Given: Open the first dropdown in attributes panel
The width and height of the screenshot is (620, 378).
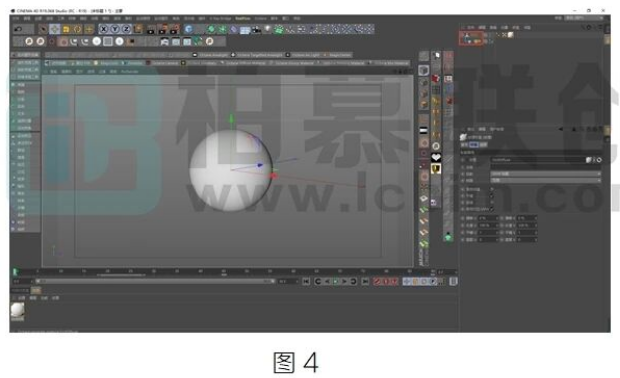Looking at the screenshot, I should pyautogui.click(x=546, y=174).
